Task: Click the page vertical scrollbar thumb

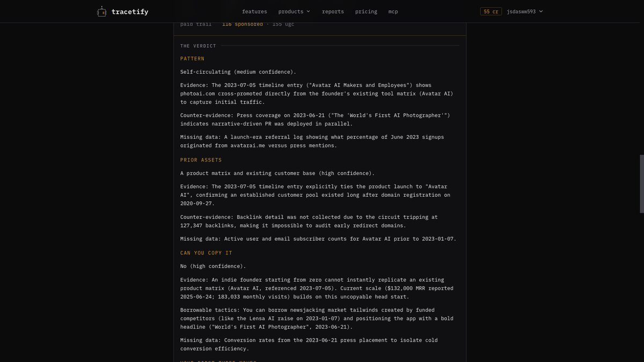Action: tap(641, 184)
